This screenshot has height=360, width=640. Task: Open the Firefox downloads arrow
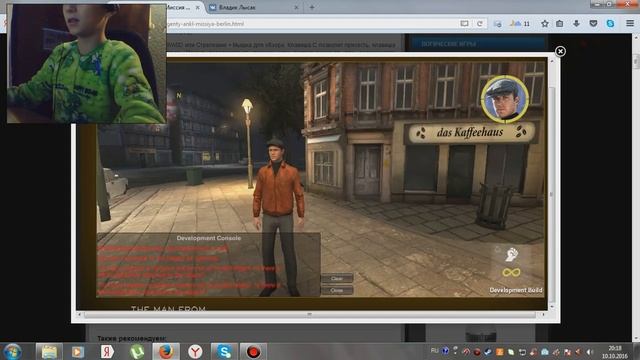[x=576, y=24]
